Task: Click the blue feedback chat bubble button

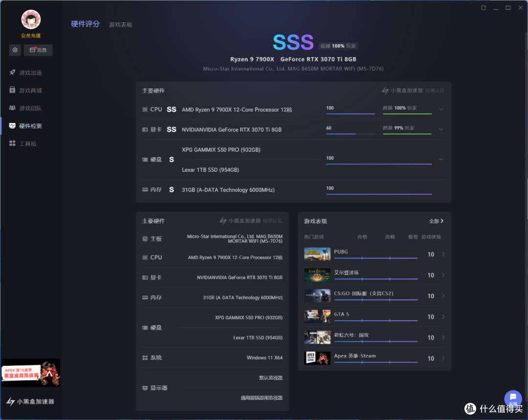Action: [x=513, y=398]
